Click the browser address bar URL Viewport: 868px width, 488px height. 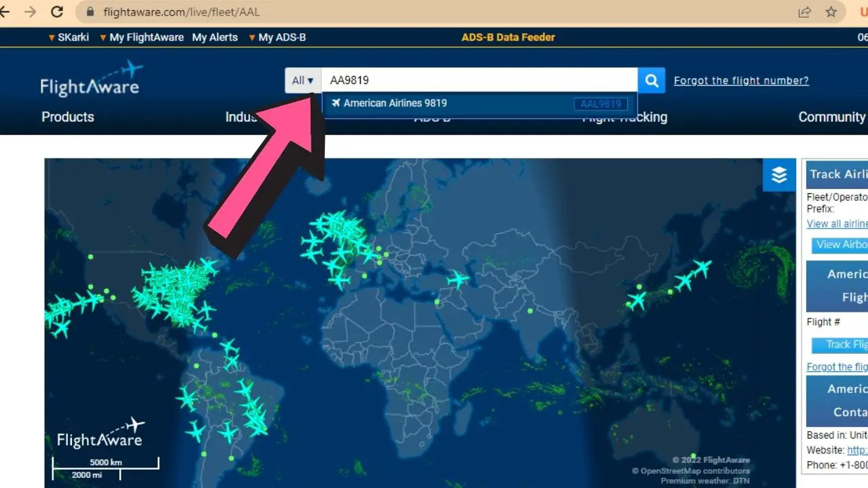tap(182, 12)
